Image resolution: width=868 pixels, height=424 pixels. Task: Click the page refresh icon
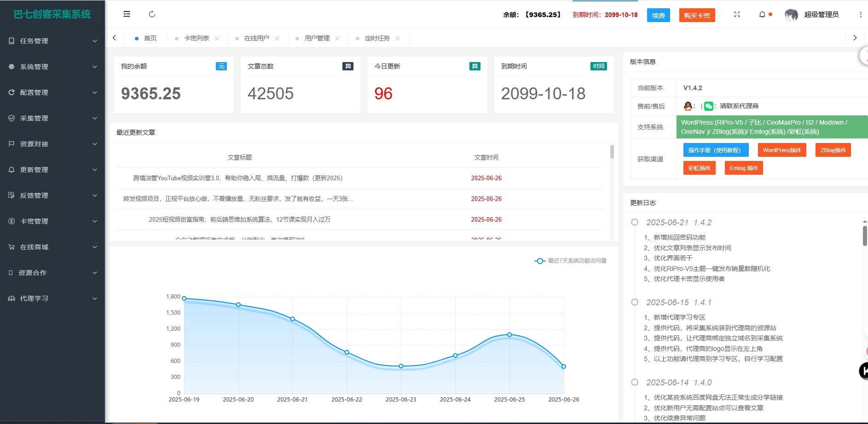click(152, 14)
